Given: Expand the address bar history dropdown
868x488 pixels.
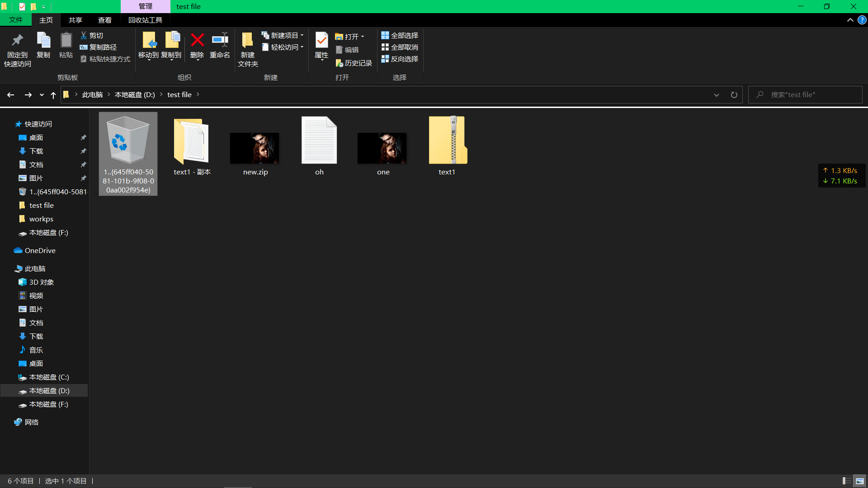Looking at the screenshot, I should (716, 95).
